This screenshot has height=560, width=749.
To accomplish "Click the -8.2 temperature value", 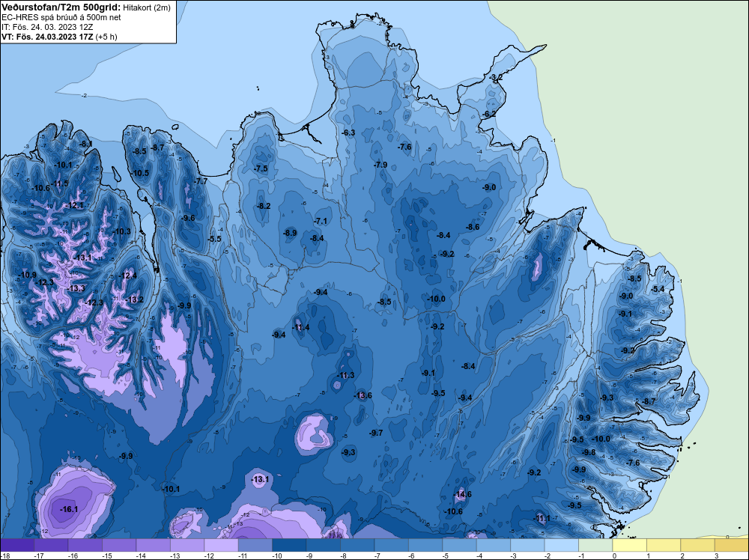I will [264, 206].
